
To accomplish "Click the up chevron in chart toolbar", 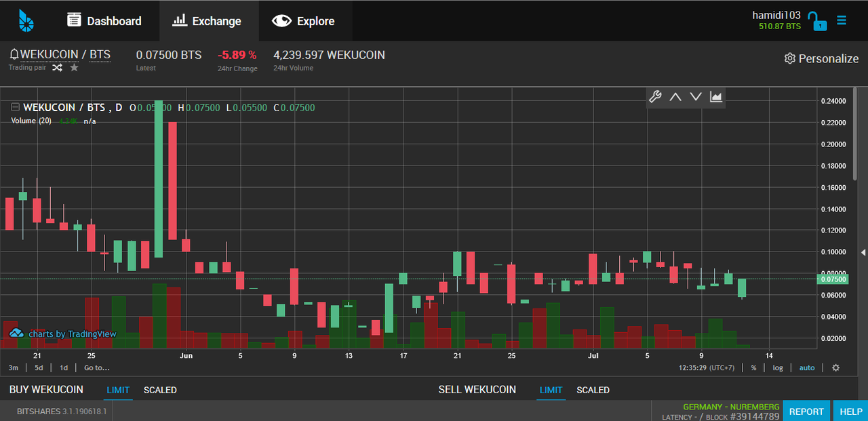I will point(675,97).
